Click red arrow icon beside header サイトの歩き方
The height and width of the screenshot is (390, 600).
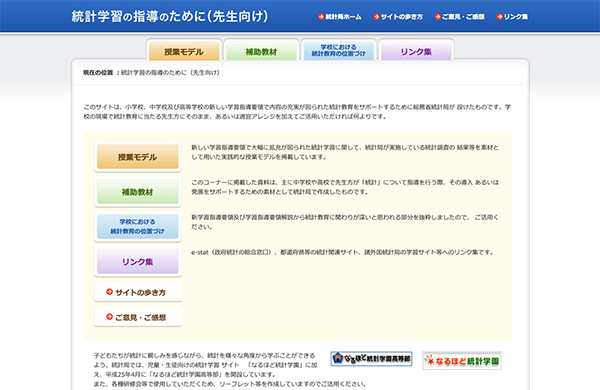pyautogui.click(x=377, y=17)
